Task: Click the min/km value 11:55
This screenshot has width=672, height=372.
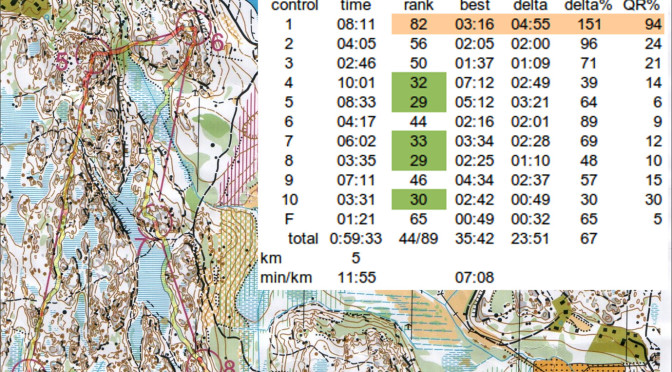Action: [x=357, y=277]
